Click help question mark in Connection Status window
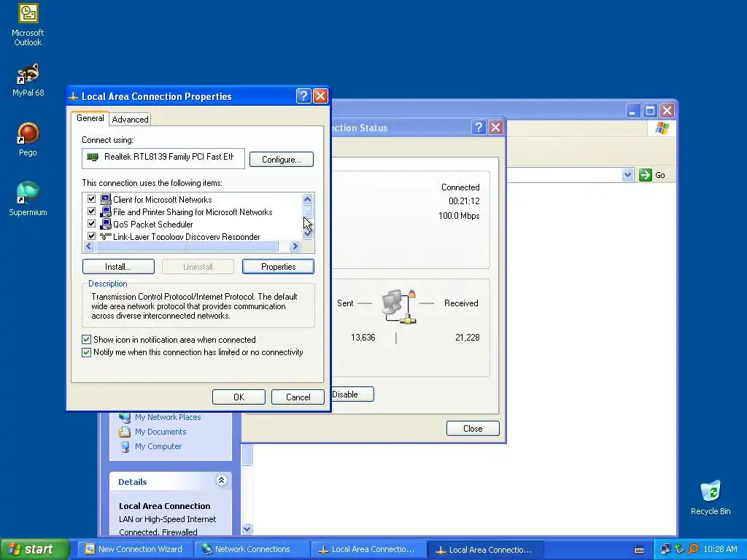 coord(479,127)
